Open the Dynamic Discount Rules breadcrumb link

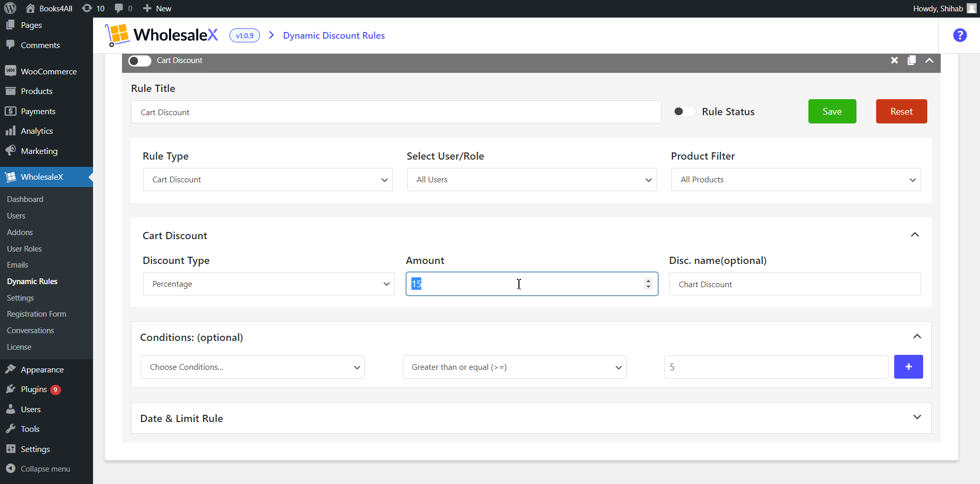[x=334, y=36]
